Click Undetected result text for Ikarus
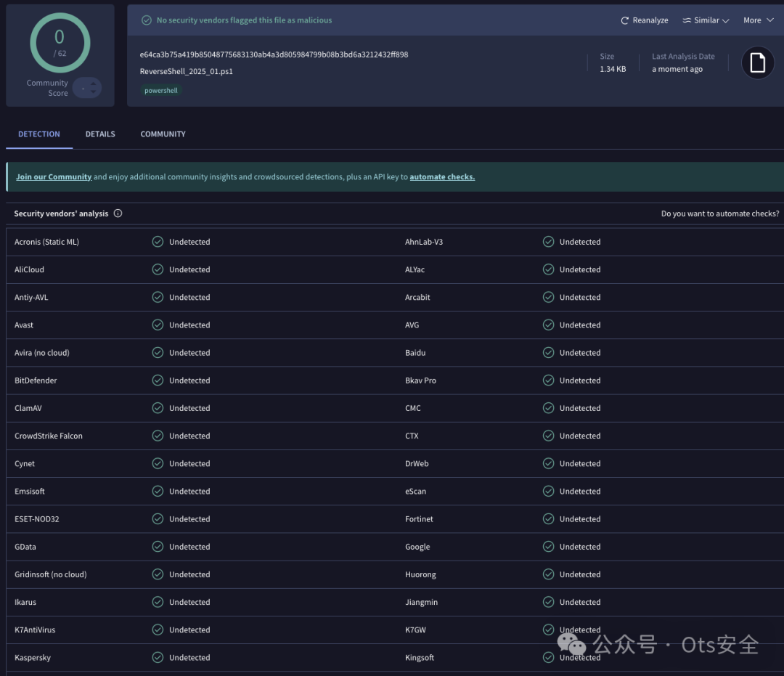This screenshot has width=784, height=676. [189, 602]
